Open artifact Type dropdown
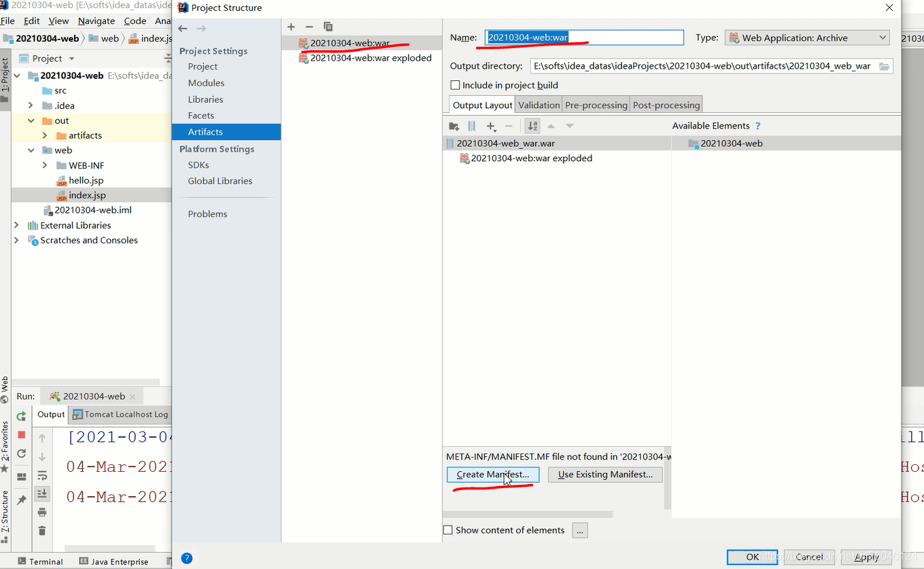 (x=807, y=38)
